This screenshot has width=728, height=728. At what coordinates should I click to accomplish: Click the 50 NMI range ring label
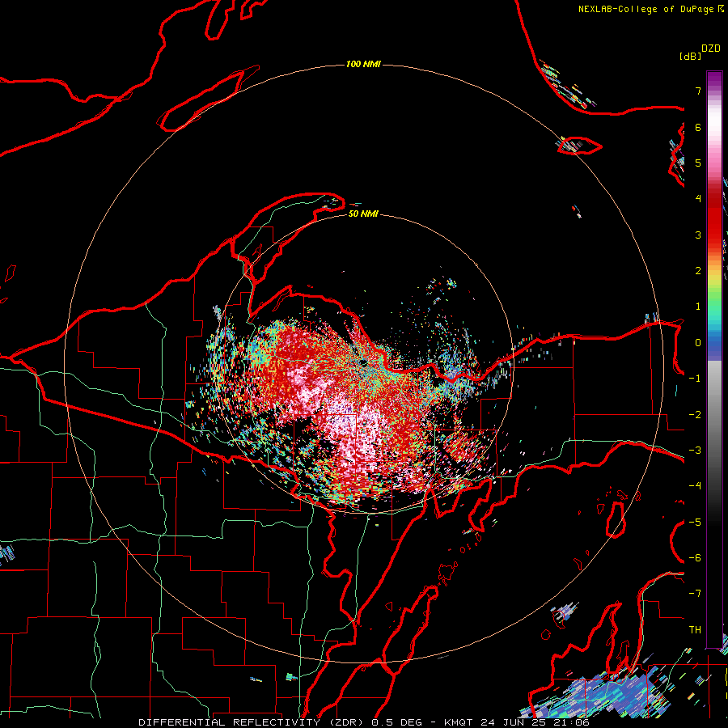(x=363, y=214)
